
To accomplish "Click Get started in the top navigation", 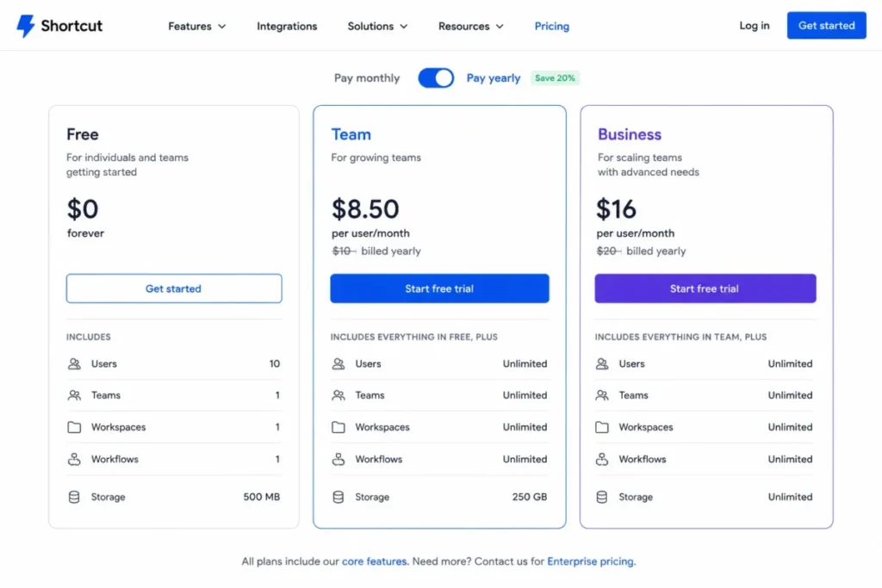I will 826,25.
